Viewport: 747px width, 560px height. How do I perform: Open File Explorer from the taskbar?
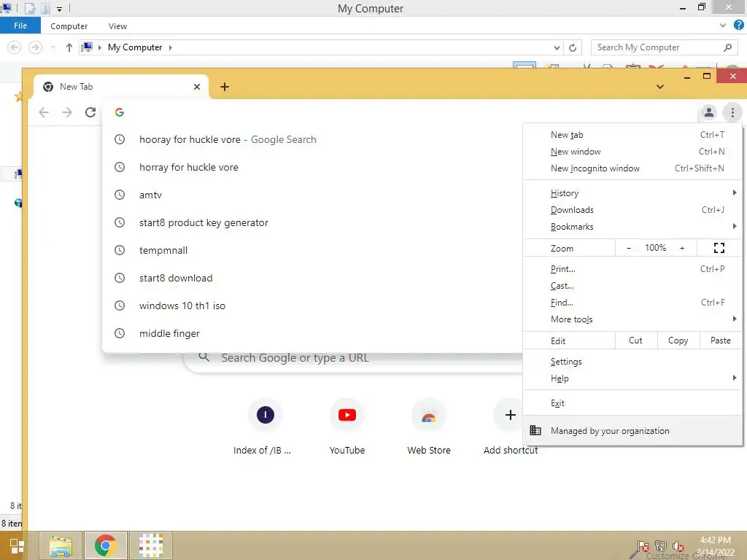tap(61, 545)
